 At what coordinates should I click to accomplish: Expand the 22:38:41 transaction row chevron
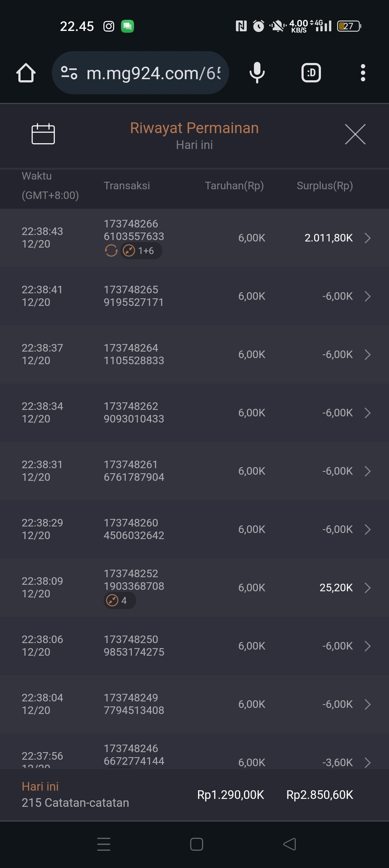coord(367,296)
